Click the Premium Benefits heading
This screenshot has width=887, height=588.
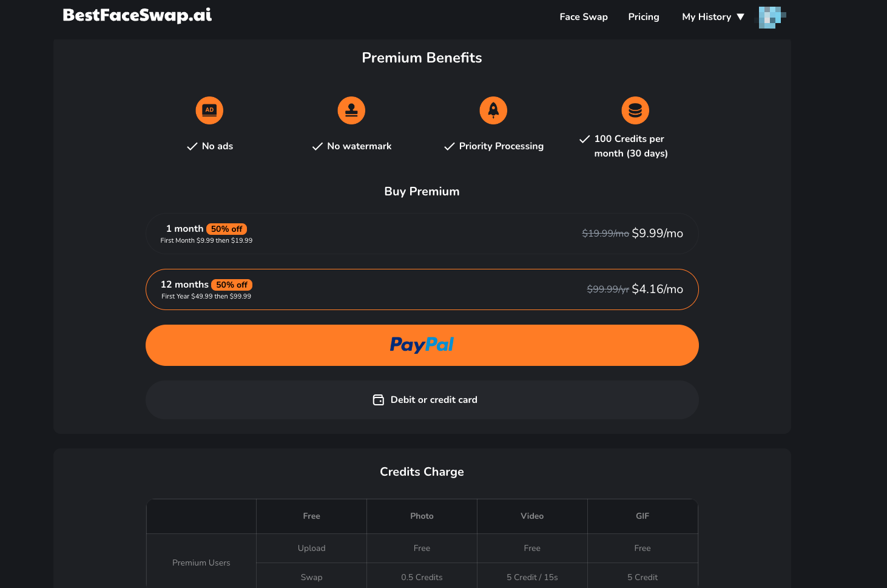(422, 58)
